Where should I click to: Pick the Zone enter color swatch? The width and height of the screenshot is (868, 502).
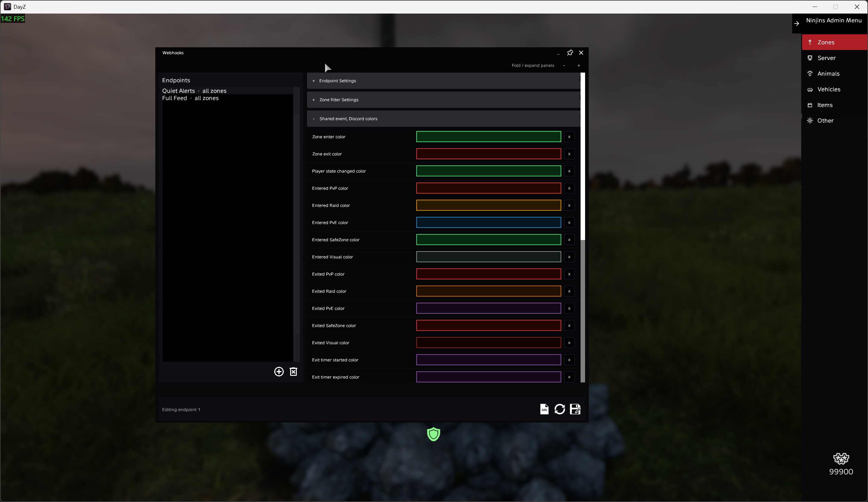point(488,137)
